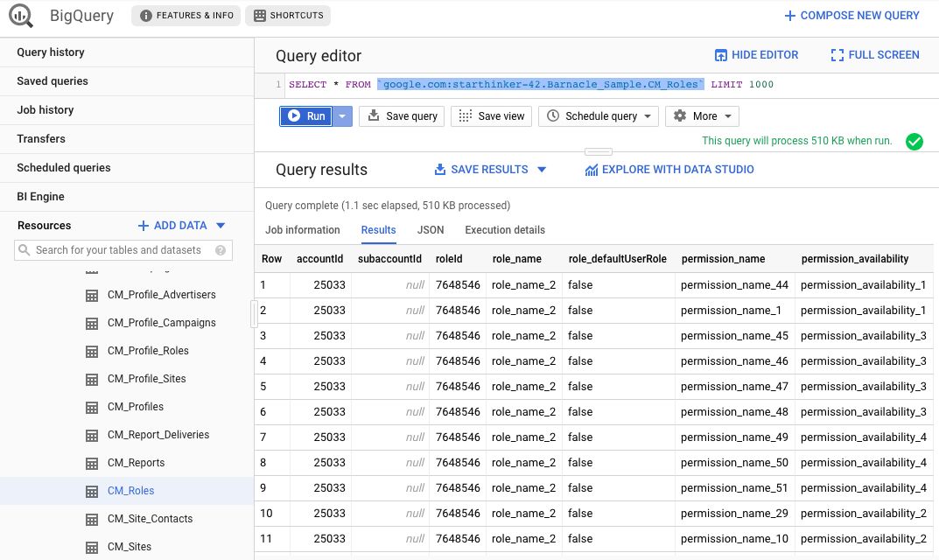Image resolution: width=939 pixels, height=560 pixels.
Task: Switch to Job information tab
Action: [x=303, y=230]
